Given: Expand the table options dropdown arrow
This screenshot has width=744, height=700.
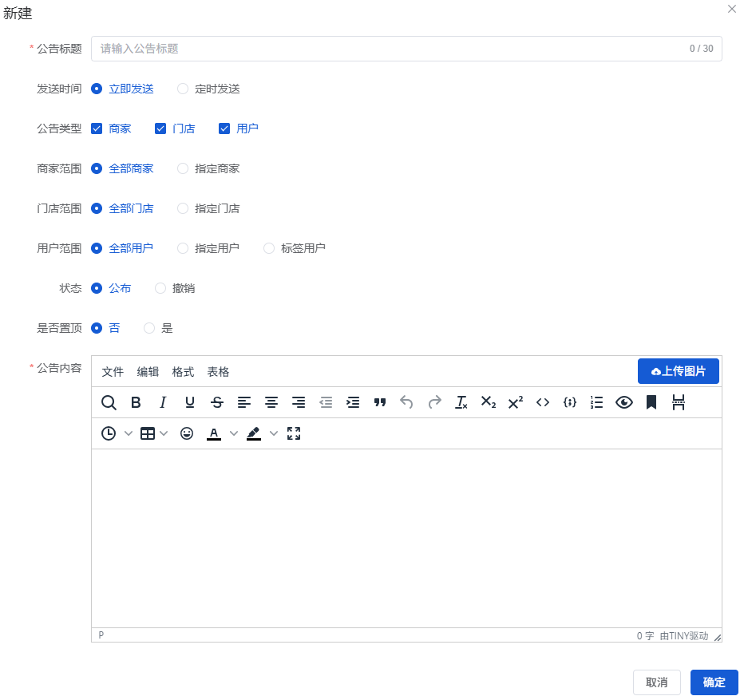Looking at the screenshot, I should (x=164, y=433).
